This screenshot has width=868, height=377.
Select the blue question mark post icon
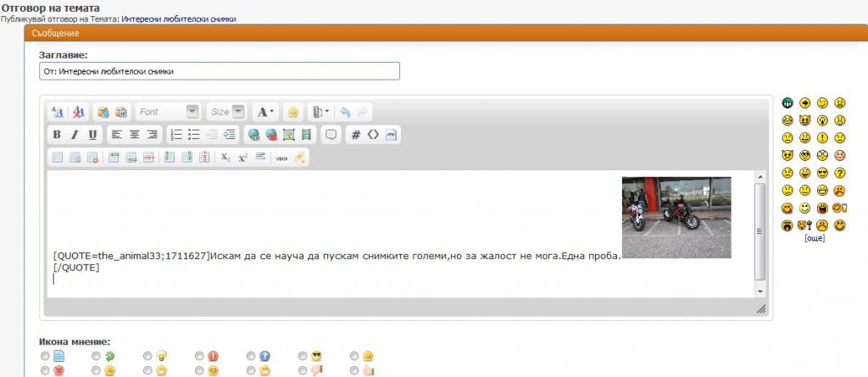click(x=252, y=356)
